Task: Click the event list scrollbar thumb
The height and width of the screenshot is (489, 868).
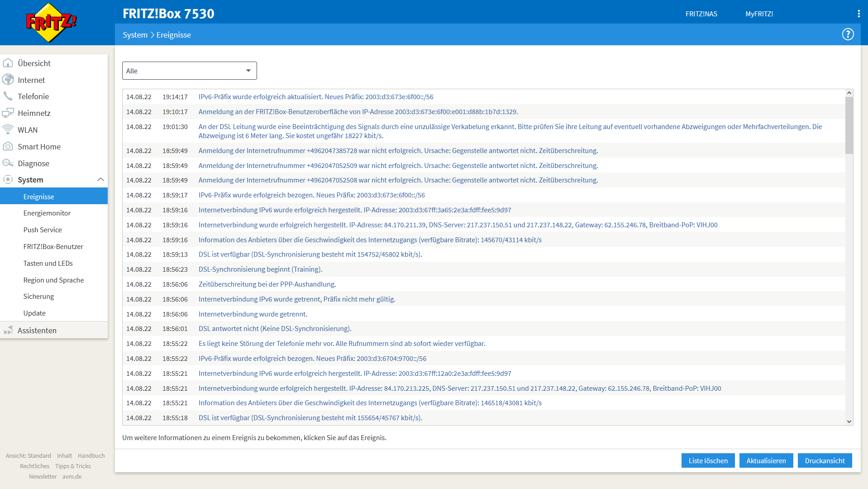Action: click(x=849, y=125)
